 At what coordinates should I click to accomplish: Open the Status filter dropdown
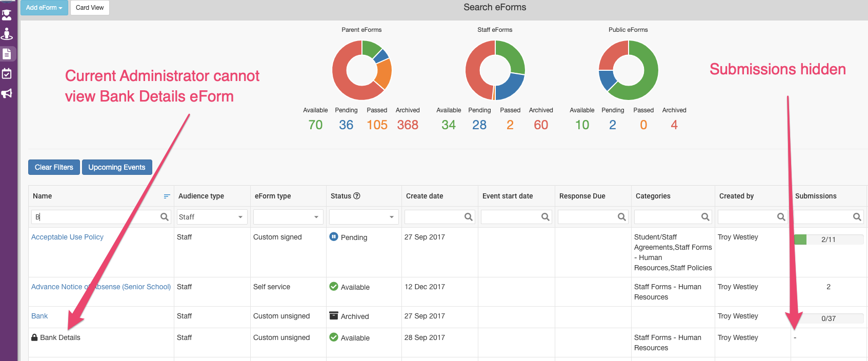364,217
